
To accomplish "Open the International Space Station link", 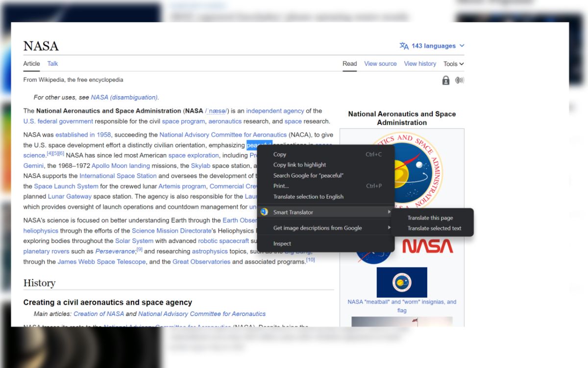I will coord(118,176).
